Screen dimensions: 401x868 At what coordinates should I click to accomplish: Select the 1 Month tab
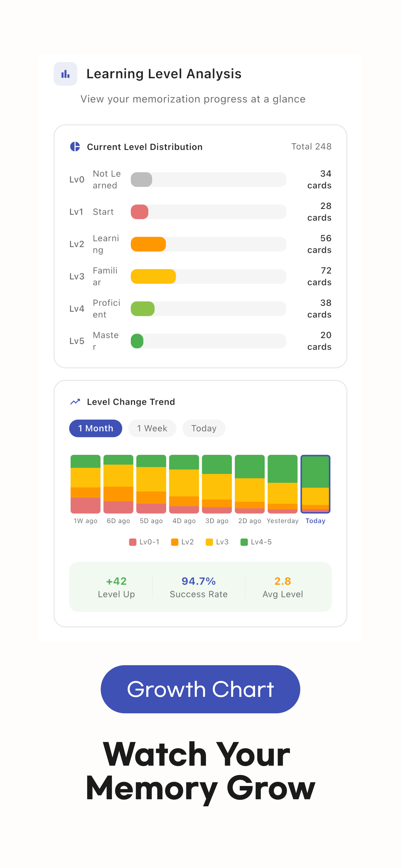point(96,428)
